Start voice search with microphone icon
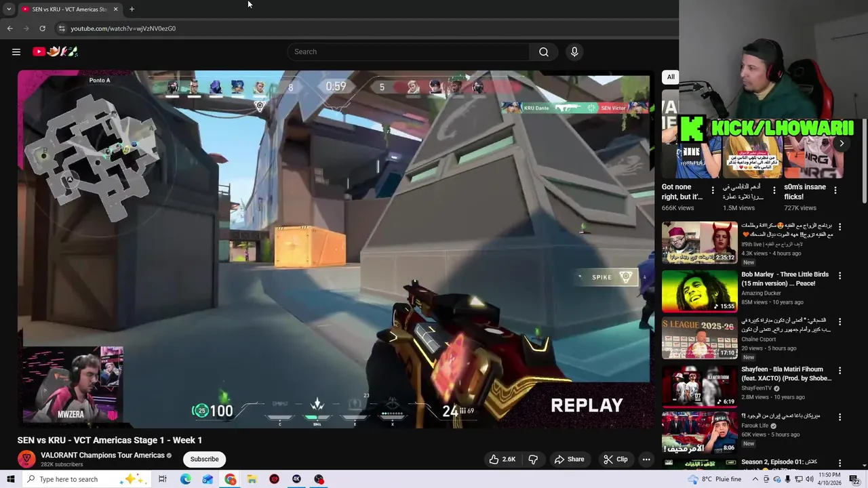Screen dimensions: 868x488 coord(574,52)
